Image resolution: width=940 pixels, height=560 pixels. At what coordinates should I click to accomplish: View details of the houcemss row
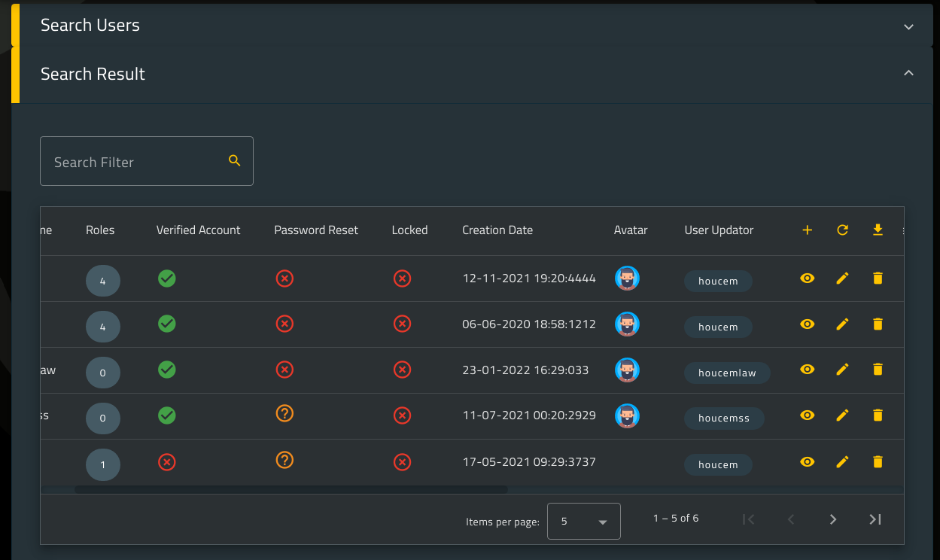tap(808, 415)
